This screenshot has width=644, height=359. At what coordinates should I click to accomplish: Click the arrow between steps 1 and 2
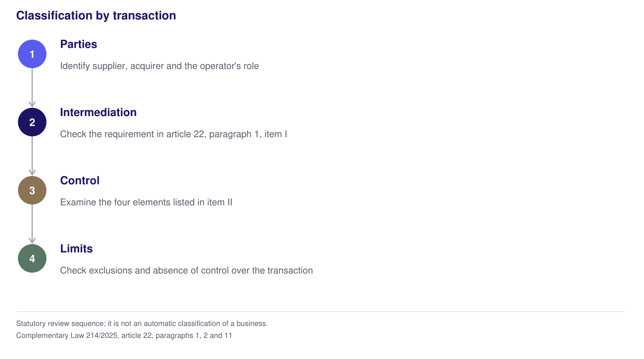pos(32,88)
